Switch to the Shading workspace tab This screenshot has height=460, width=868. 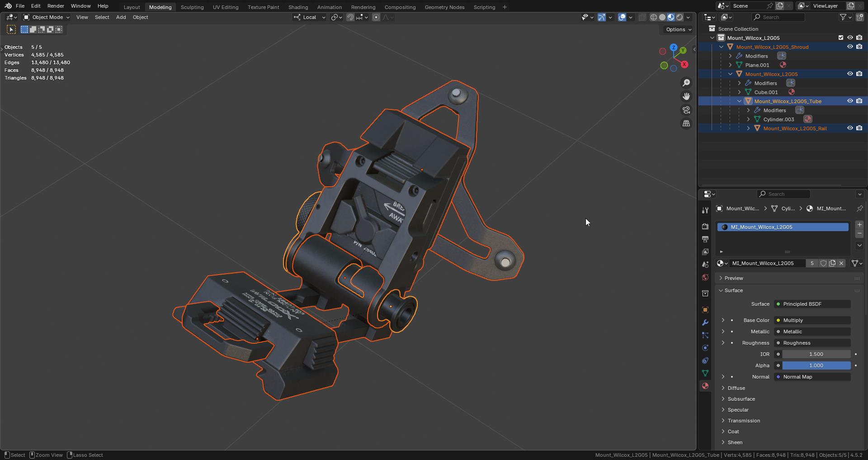click(298, 7)
